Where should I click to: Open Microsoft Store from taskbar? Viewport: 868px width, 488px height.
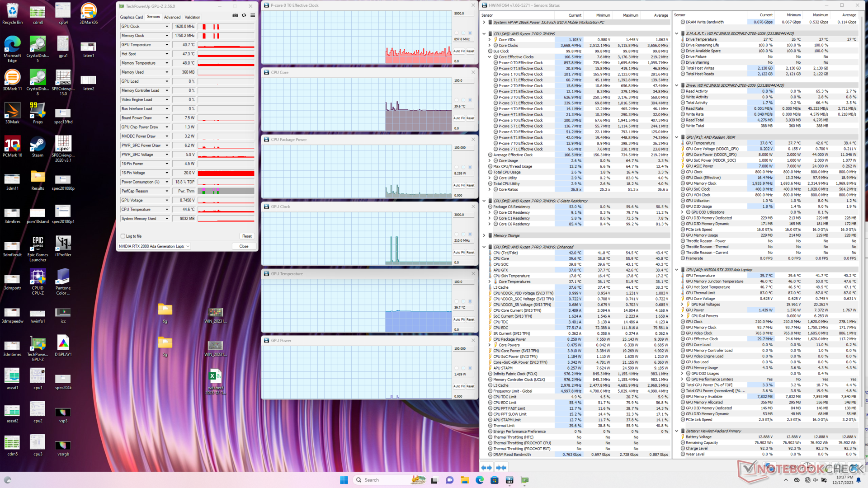[x=495, y=480]
